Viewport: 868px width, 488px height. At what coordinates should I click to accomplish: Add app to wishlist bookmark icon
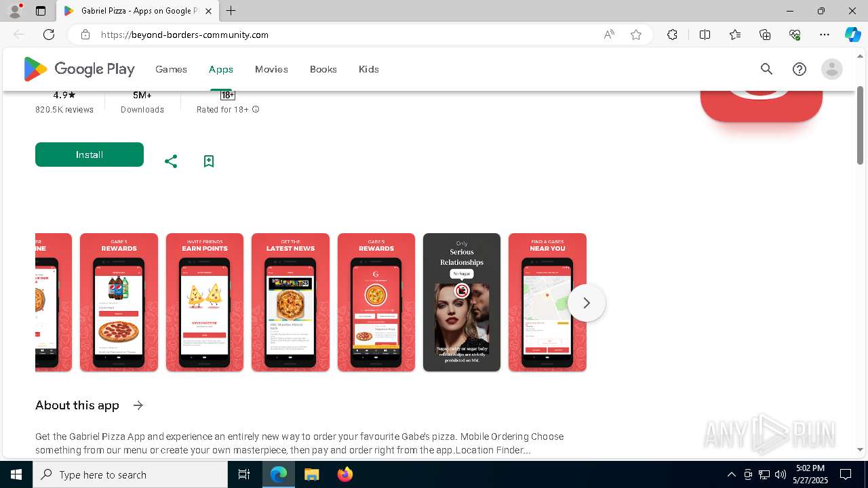click(x=209, y=161)
